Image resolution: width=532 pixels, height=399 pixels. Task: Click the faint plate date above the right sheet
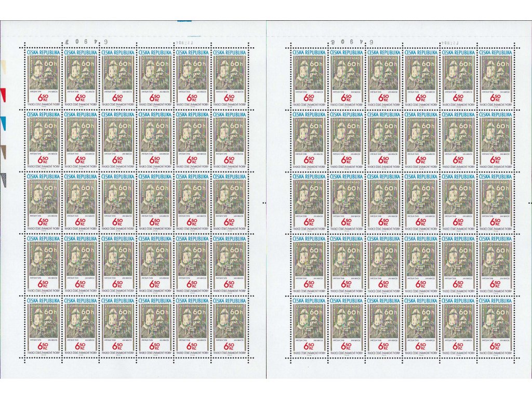tap(450, 43)
